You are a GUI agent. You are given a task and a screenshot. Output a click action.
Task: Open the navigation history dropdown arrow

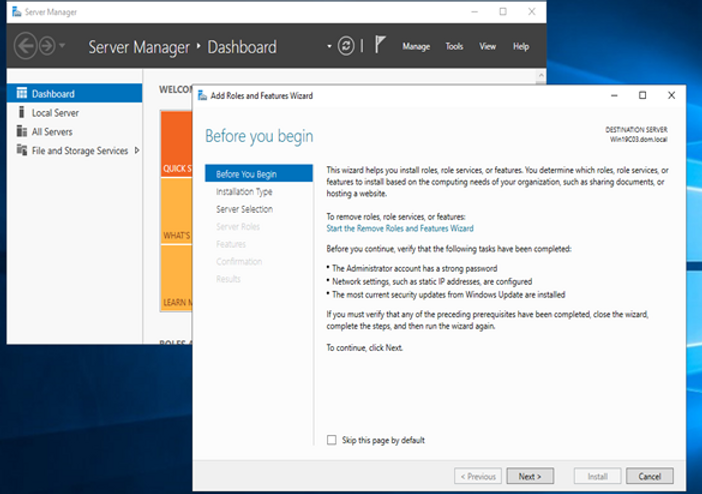63,47
